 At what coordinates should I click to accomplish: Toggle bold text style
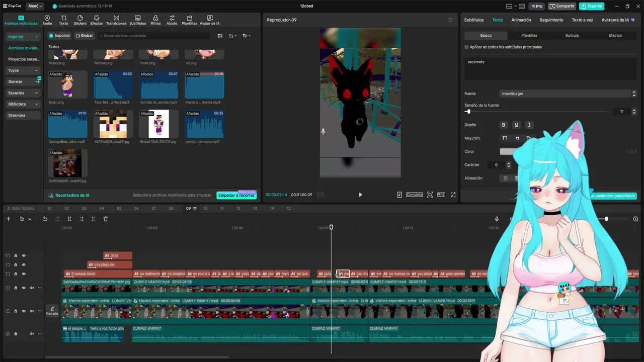point(503,125)
